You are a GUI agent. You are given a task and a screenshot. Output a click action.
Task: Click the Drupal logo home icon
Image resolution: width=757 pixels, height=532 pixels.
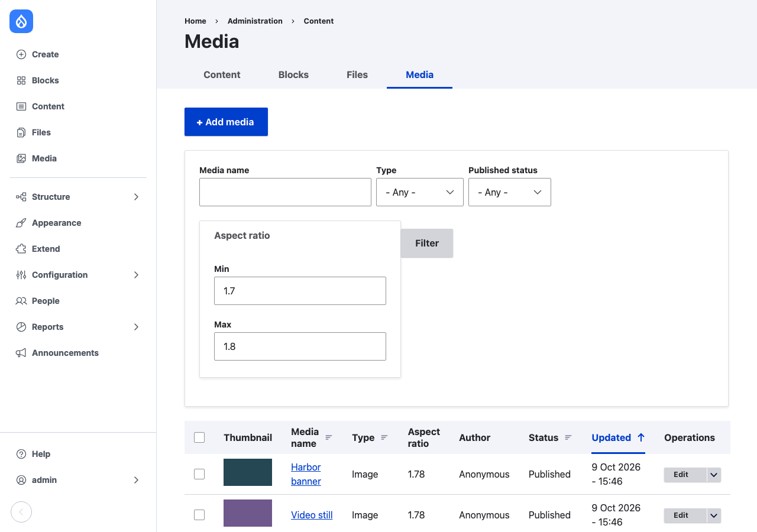tap(21, 21)
